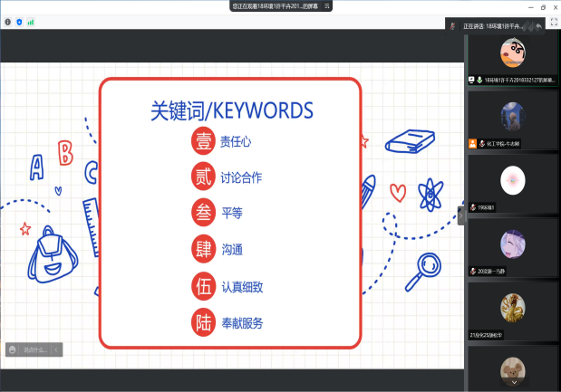Viewport: 561px width, 392px height.
Task: Click the muted microphone speaker indicator
Action: [452, 26]
